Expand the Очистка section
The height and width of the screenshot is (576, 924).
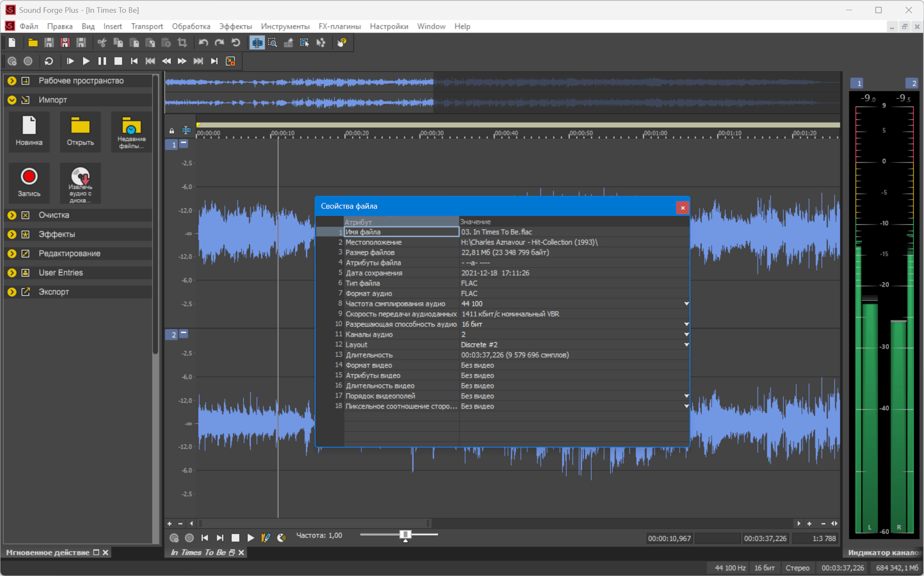(x=12, y=215)
